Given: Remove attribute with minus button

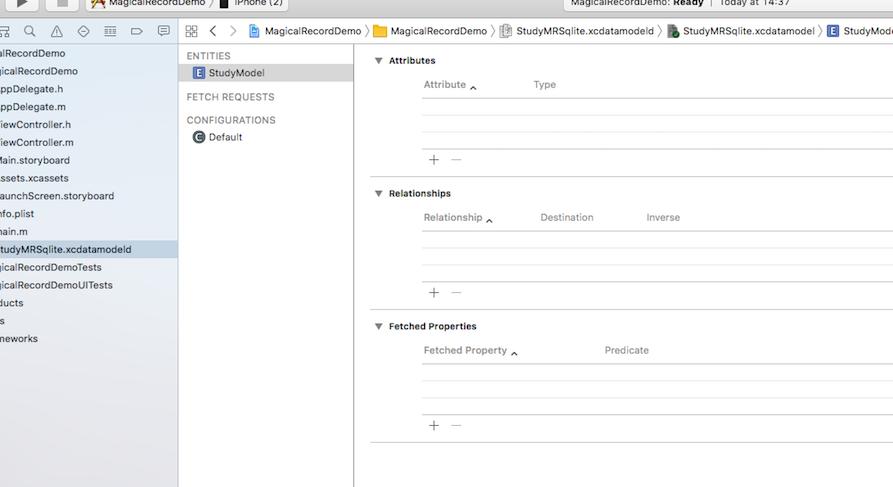Looking at the screenshot, I should [x=456, y=160].
